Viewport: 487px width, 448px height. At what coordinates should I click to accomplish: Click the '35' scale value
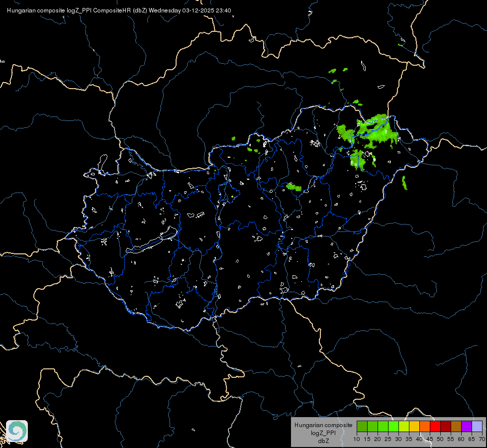(409, 440)
